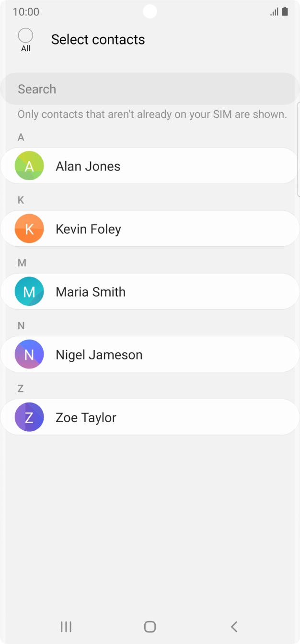The image size is (300, 644).
Task: Tap Alan Jones green avatar icon
Action: click(x=29, y=166)
